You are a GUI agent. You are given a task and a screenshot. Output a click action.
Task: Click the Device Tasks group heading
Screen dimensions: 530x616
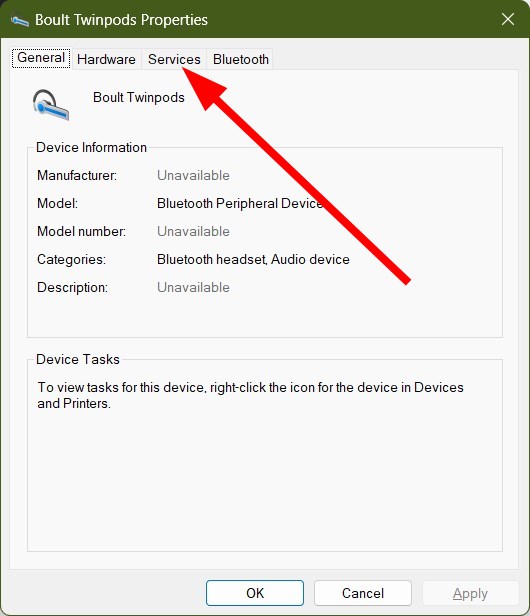(x=78, y=359)
